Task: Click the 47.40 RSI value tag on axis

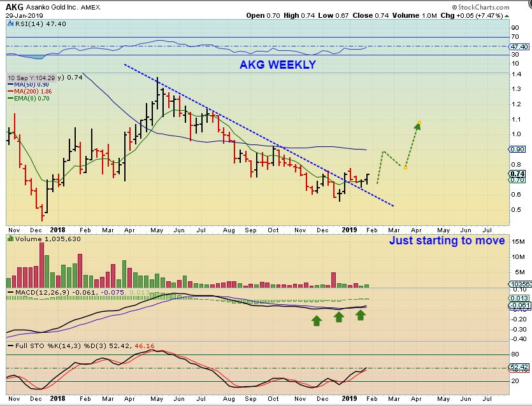Action: tap(519, 46)
